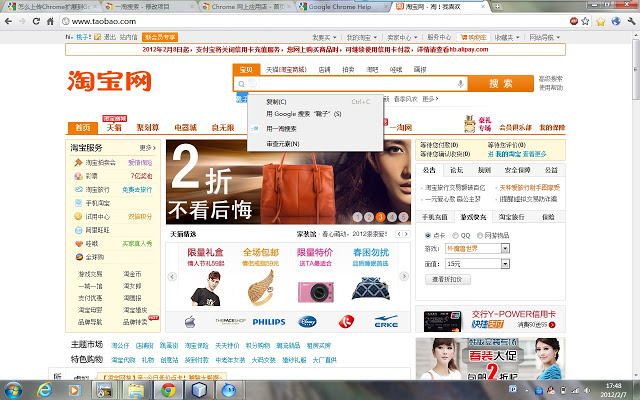Viewport: 640px width, 400px height.
Task: Choose 复制(C) in the context menu
Action: 315,102
